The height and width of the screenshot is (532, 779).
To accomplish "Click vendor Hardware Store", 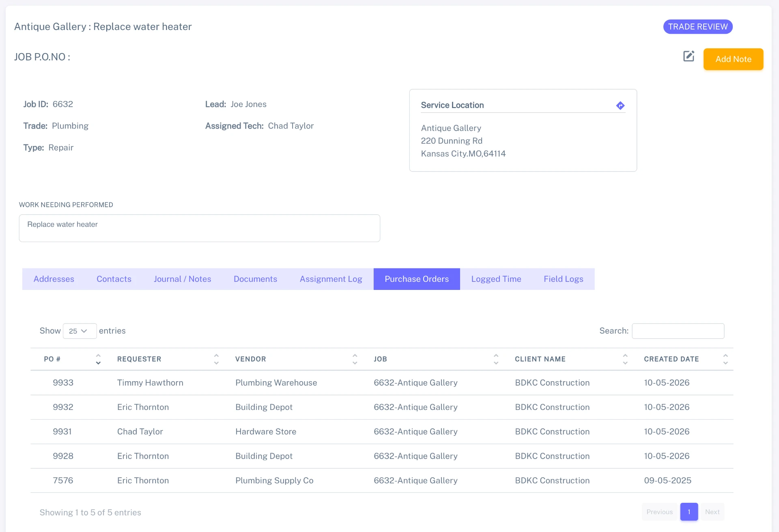I will 266,431.
